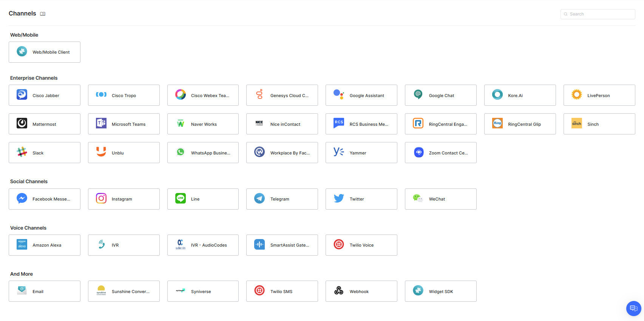644x321 pixels.
Task: Select the LivePerson channel card
Action: point(599,95)
